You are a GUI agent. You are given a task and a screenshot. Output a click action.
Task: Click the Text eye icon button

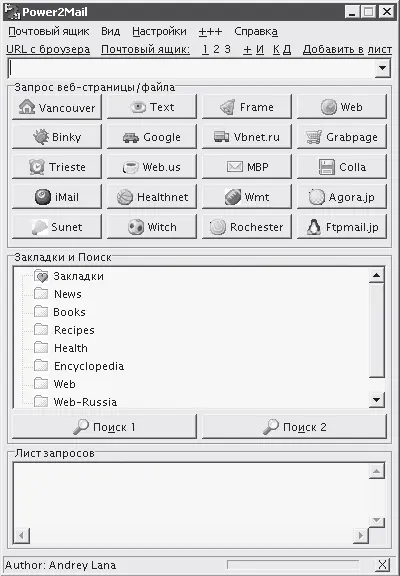click(x=152, y=107)
